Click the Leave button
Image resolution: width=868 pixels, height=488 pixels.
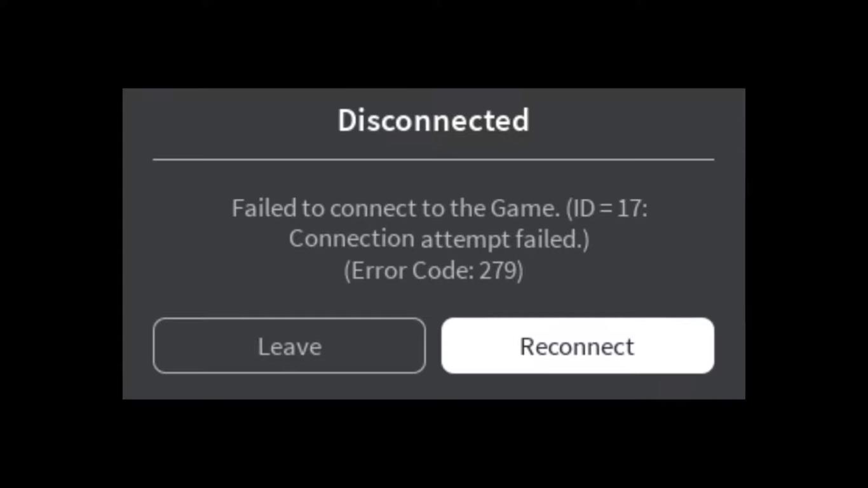pyautogui.click(x=289, y=346)
